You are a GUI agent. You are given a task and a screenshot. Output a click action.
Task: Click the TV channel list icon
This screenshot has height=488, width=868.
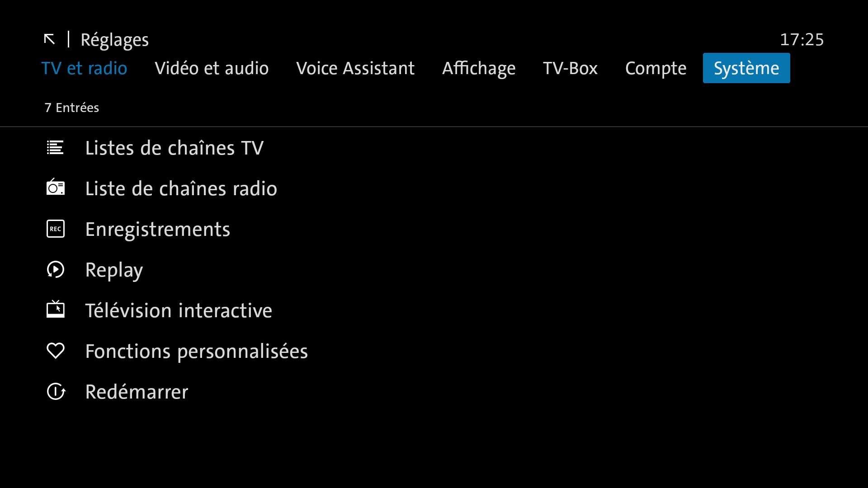coord(55,148)
